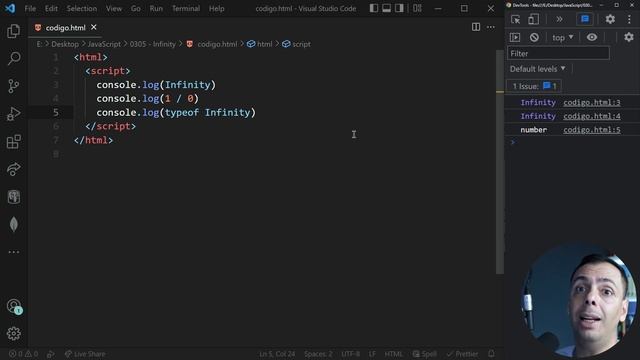Clear the DevTools console

pos(534,38)
